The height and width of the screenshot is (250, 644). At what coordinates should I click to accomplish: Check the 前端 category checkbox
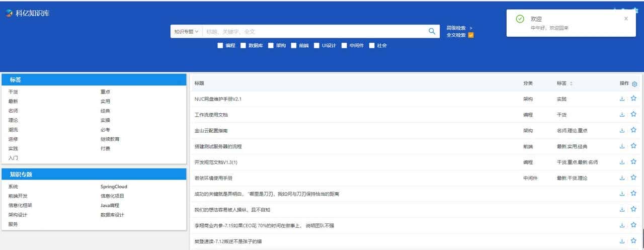pos(293,45)
